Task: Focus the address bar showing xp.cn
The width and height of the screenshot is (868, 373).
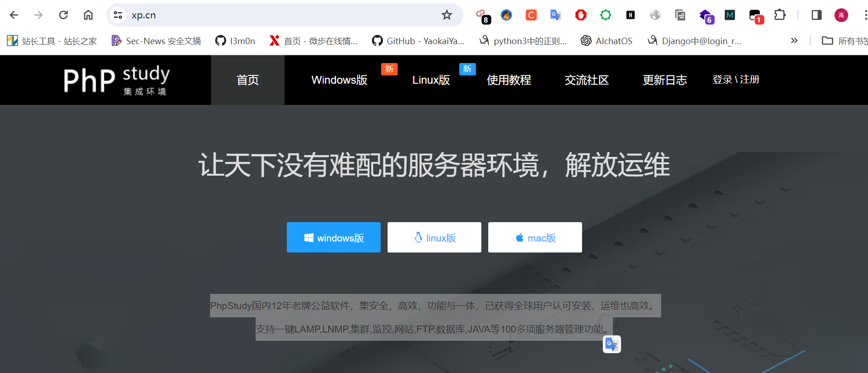Action: pos(285,15)
